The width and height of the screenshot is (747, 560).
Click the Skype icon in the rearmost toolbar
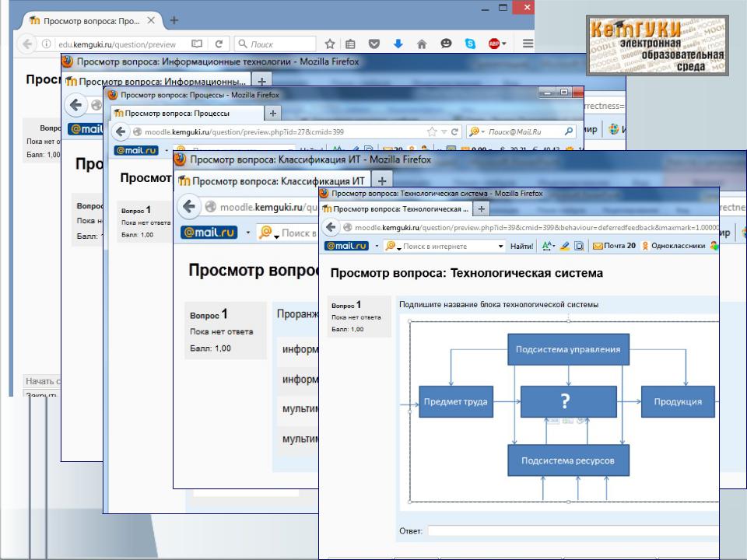(470, 44)
